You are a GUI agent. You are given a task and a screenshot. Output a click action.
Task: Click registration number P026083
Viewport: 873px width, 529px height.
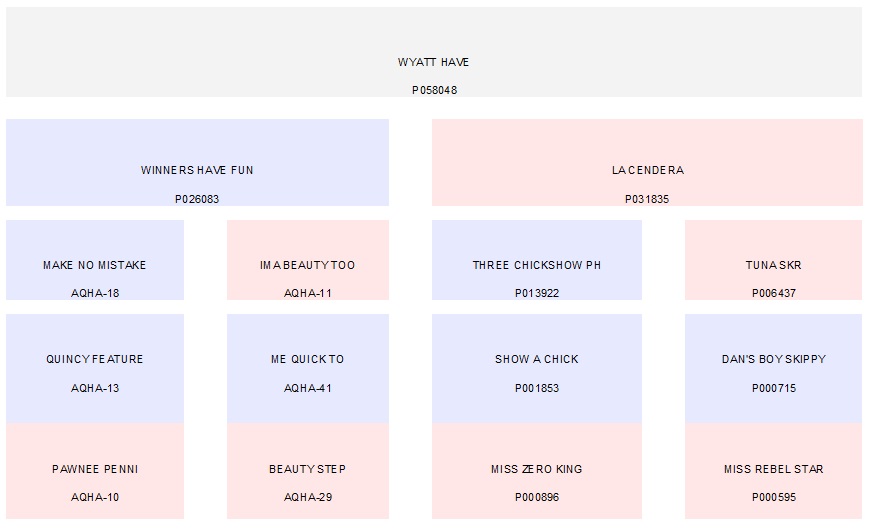click(x=197, y=199)
